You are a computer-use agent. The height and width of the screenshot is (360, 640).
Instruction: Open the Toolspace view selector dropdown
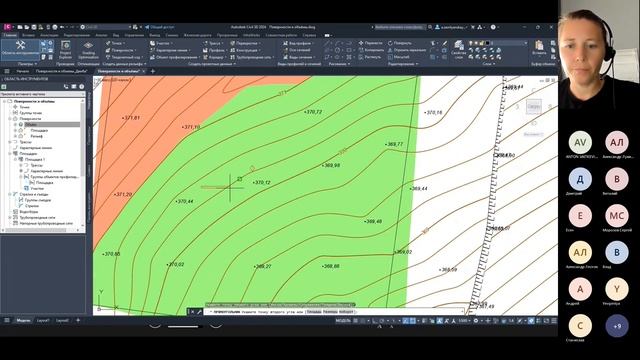click(42, 94)
